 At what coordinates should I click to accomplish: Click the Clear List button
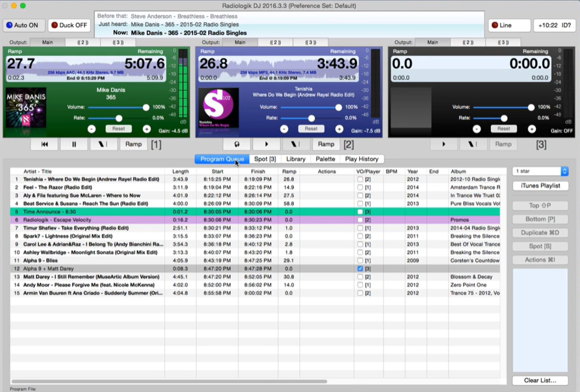pos(540,381)
